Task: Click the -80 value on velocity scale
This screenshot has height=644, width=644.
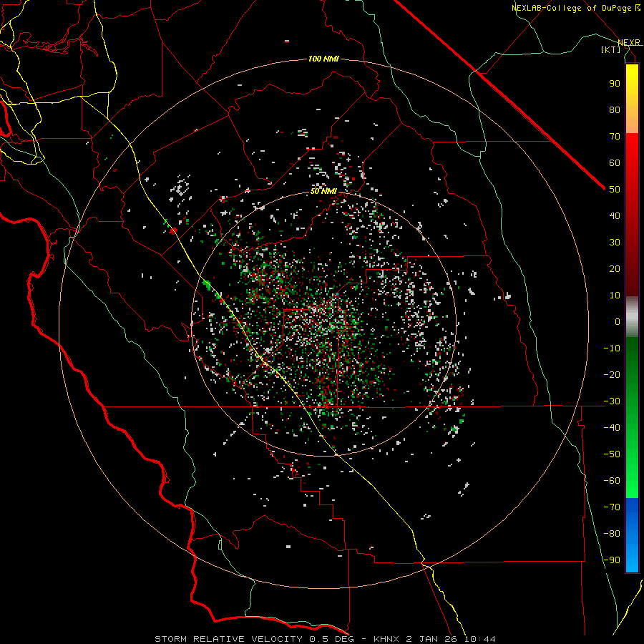Action: click(612, 534)
